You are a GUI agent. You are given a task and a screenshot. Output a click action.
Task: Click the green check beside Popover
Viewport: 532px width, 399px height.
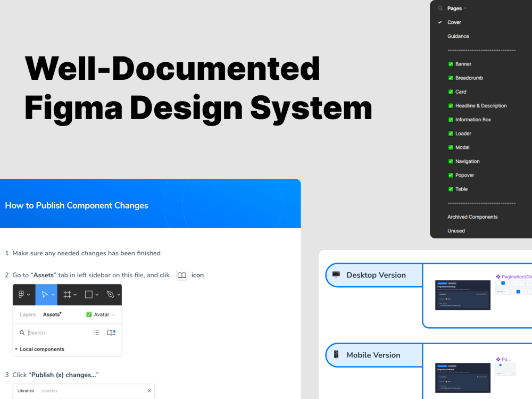[x=451, y=175]
